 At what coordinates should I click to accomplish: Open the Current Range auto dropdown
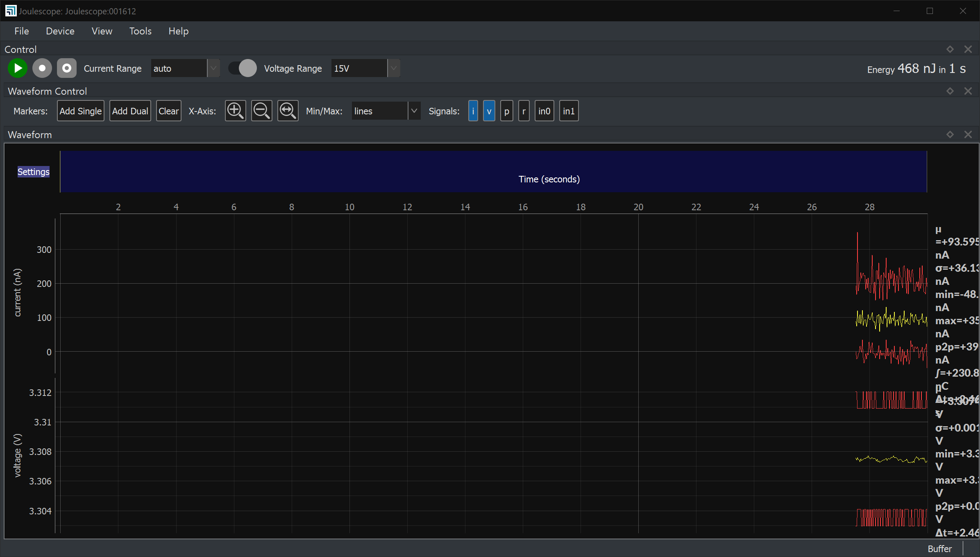click(213, 68)
